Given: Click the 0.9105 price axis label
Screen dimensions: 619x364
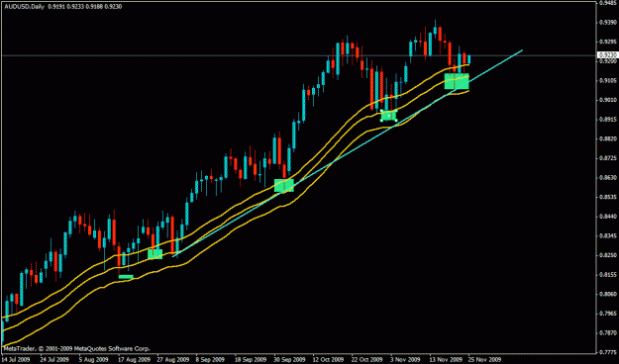Looking at the screenshot, I should point(607,80).
